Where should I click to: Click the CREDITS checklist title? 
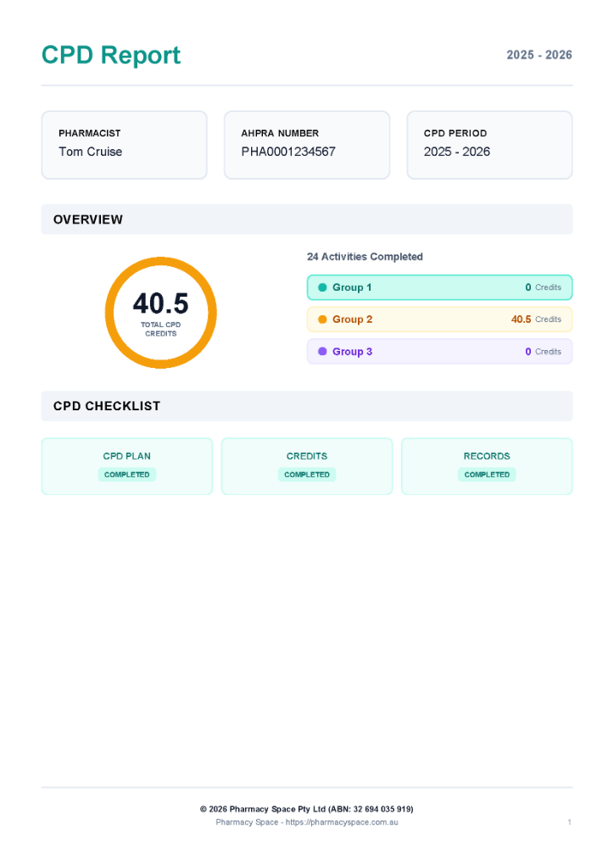click(307, 456)
